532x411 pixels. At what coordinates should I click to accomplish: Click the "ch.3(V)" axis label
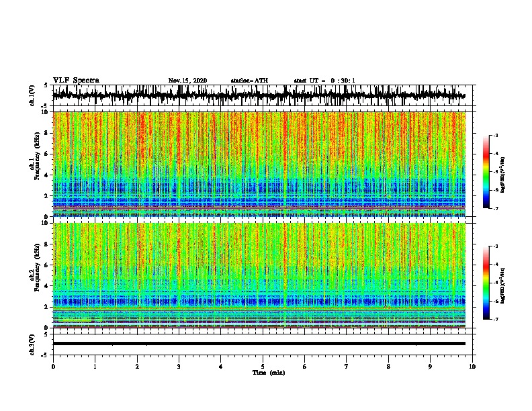click(32, 345)
